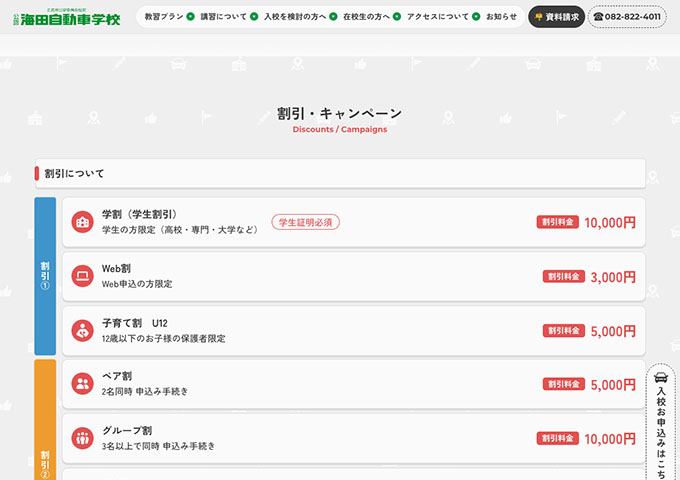
Task: Click 12歳以下のお子様の保護者限定 description
Action: pos(163,339)
